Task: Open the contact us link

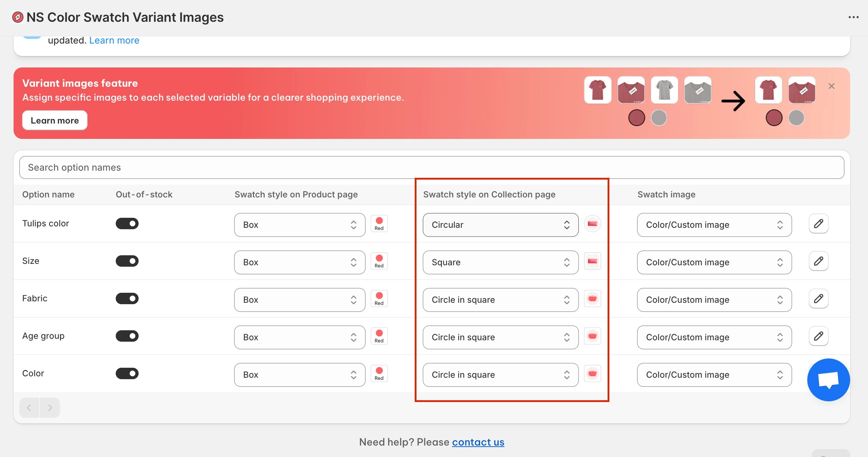Action: pyautogui.click(x=478, y=442)
